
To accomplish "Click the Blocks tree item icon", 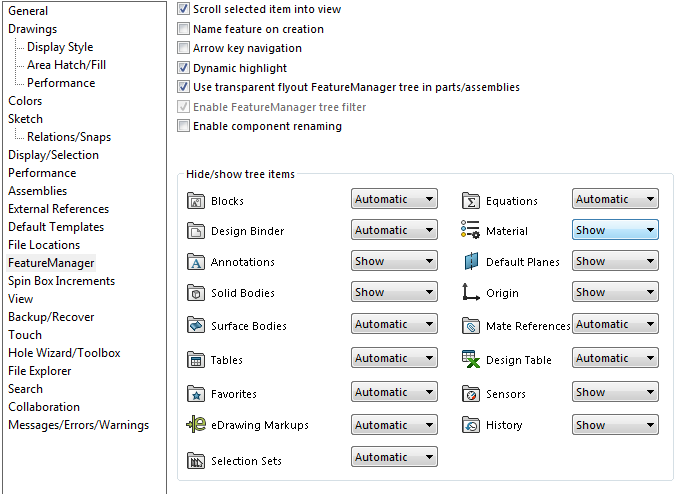I will point(196,201).
